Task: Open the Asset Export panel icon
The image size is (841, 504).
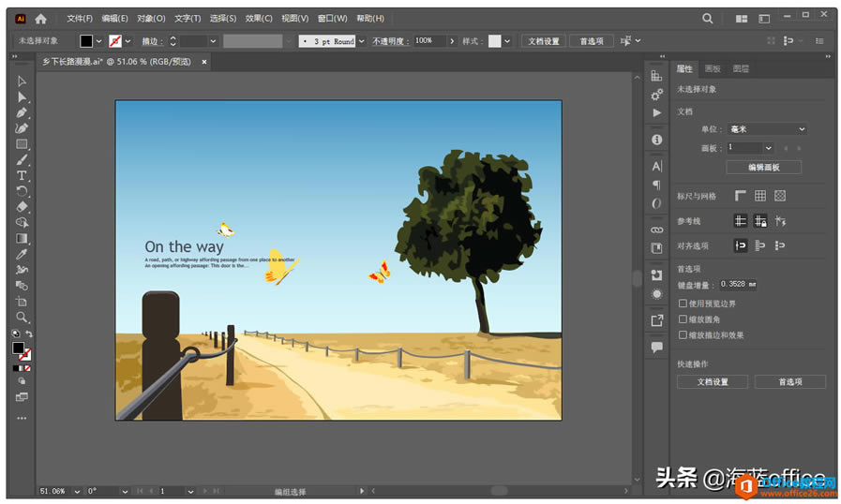Action: (656, 320)
